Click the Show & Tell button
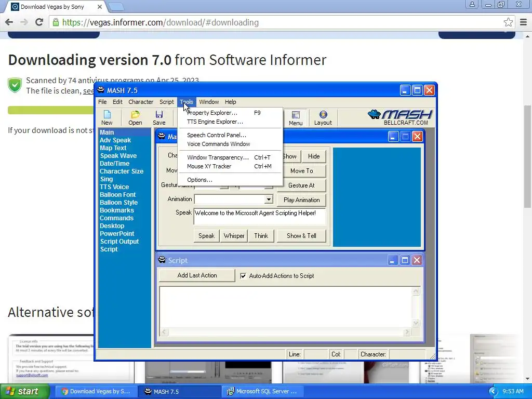Viewport: 532px width, 399px height. pyautogui.click(x=301, y=236)
